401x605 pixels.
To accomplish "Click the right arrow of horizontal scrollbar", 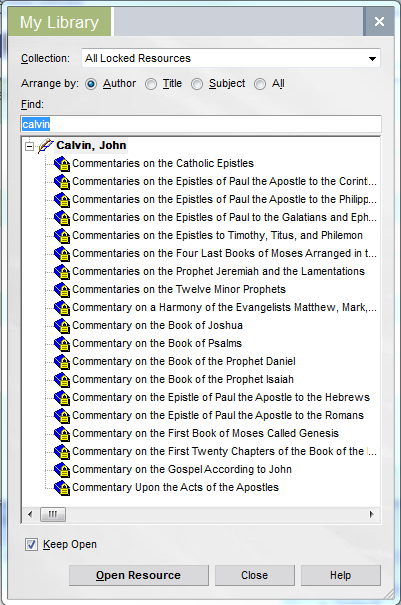I will [x=372, y=514].
